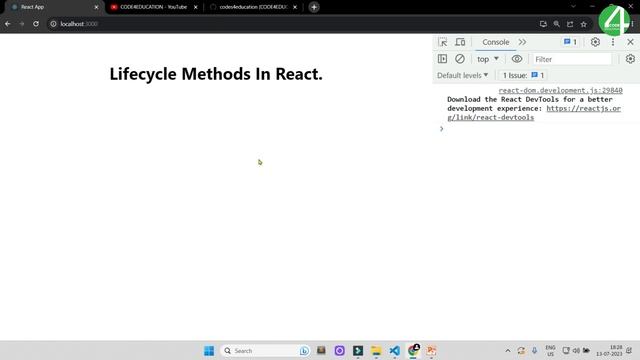This screenshot has width=640, height=360.
Task: Open the react-dom.development.js:29840 source link
Action: [560, 90]
